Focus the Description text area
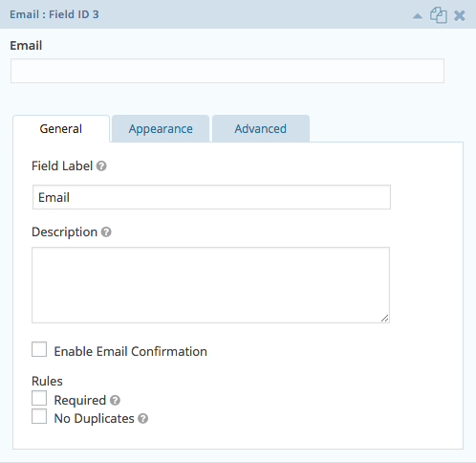 pos(210,285)
